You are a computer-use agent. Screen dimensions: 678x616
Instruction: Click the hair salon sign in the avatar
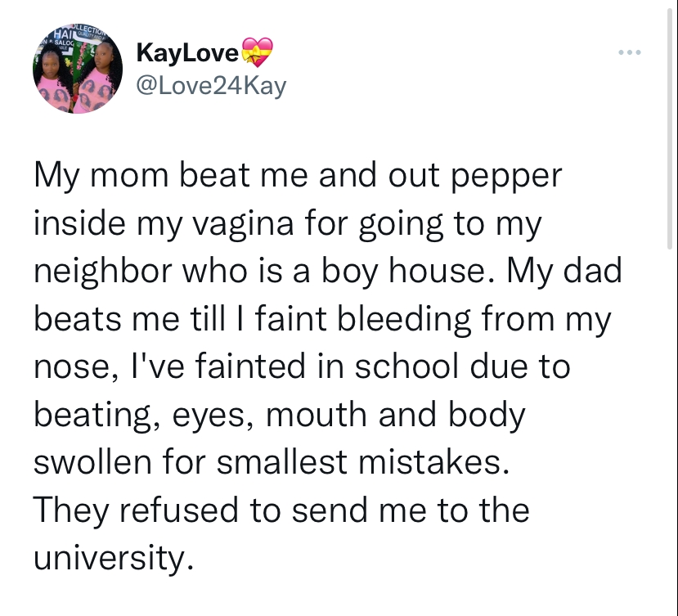(76, 37)
